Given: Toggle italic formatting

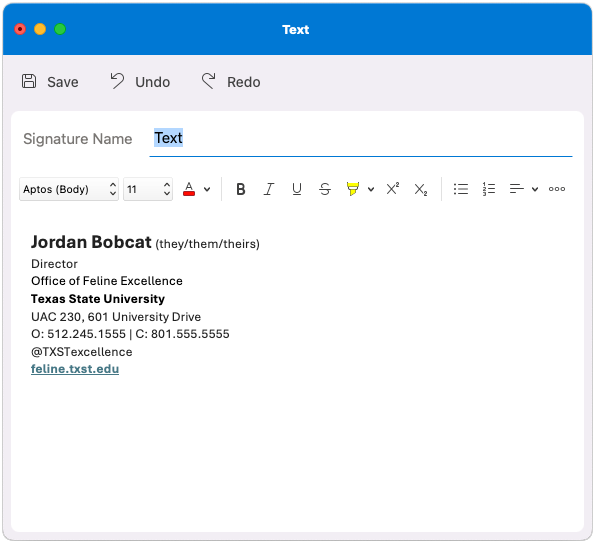Looking at the screenshot, I should [269, 189].
